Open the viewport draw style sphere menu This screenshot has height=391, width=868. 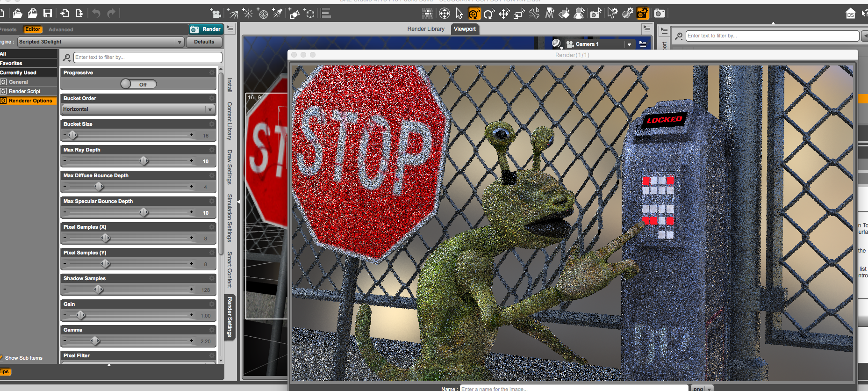coord(556,43)
